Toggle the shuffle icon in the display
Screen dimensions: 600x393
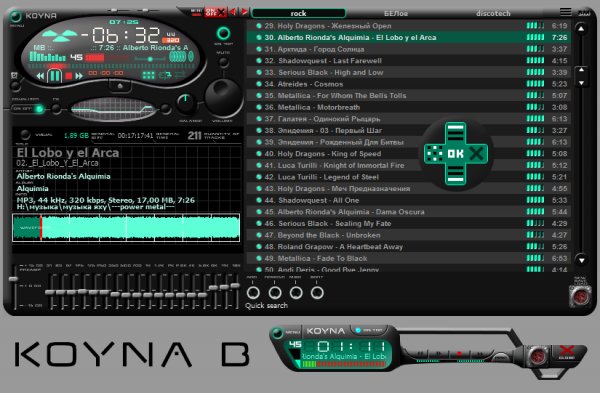(180, 75)
